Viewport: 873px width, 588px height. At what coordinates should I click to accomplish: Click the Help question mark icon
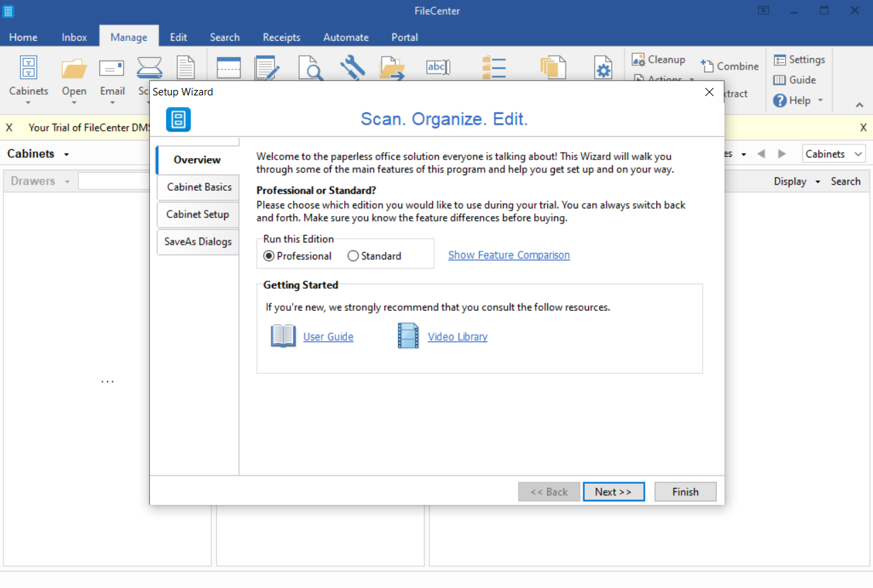[x=780, y=100]
